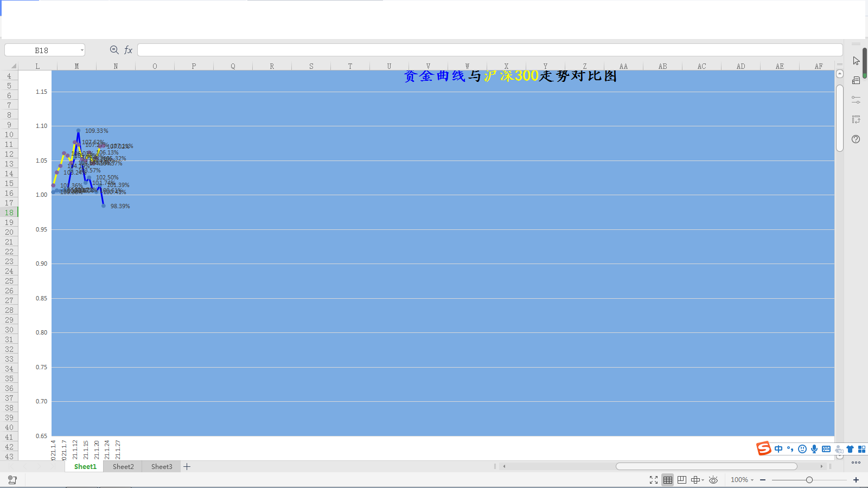
Task: Expand the Name Box dropdown showing B18
Action: click(x=82, y=50)
